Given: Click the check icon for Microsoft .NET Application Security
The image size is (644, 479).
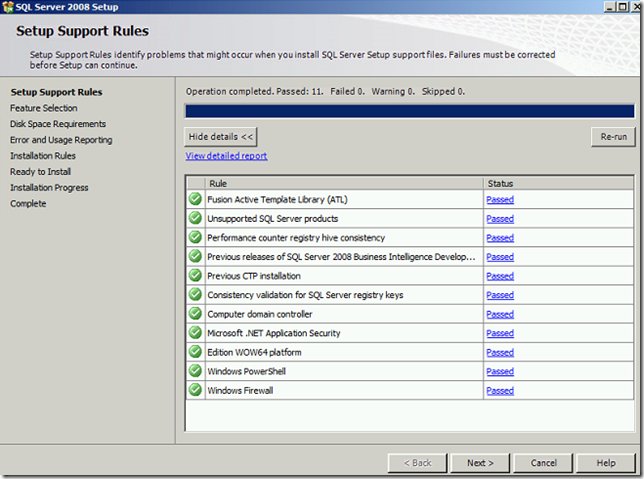Looking at the screenshot, I should coord(196,333).
